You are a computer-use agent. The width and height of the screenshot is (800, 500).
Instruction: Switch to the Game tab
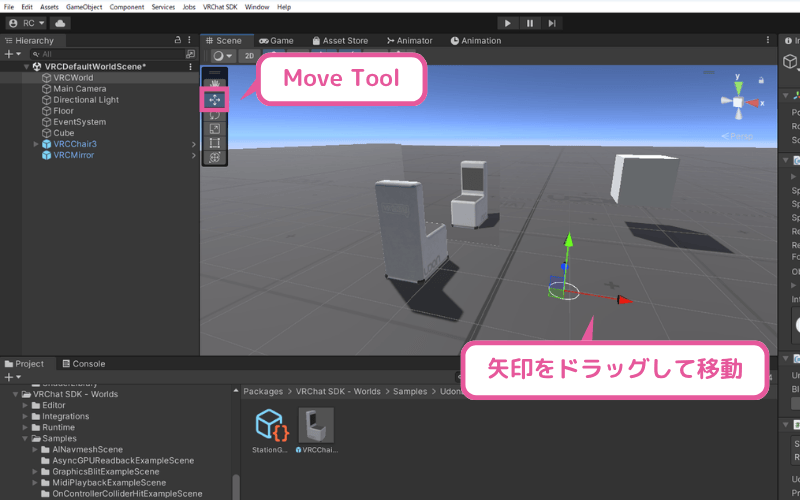coord(276,41)
